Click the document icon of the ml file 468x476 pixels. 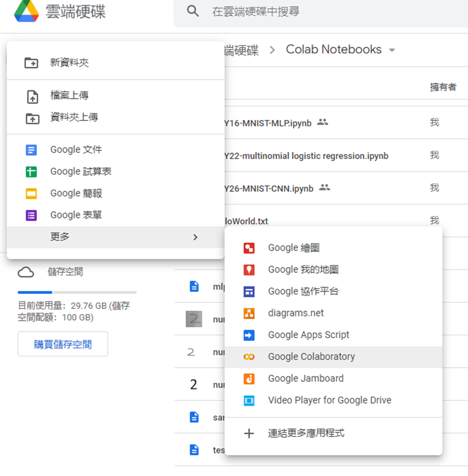pos(194,286)
